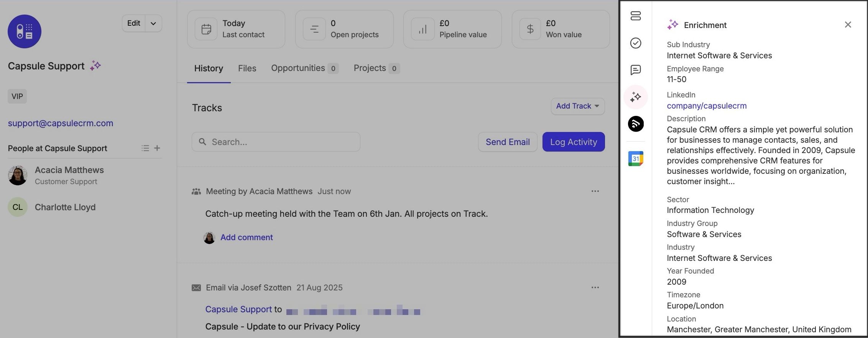Open the Capsule Support link in email entry
Viewport: 868px width, 338px height.
(x=238, y=309)
